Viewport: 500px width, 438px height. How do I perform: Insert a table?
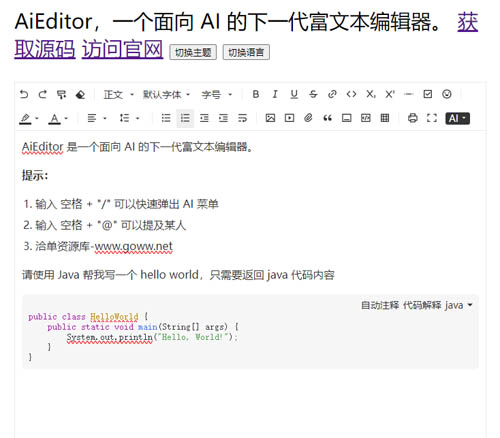point(385,118)
